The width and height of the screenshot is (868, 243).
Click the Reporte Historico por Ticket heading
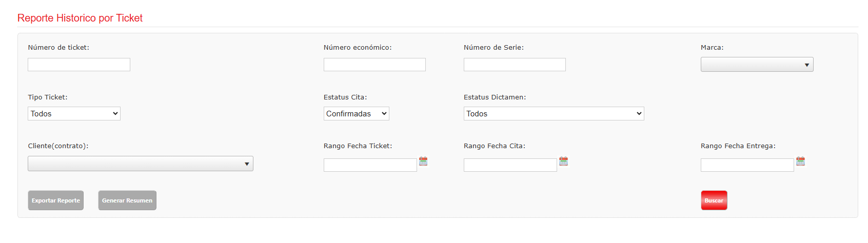click(80, 18)
